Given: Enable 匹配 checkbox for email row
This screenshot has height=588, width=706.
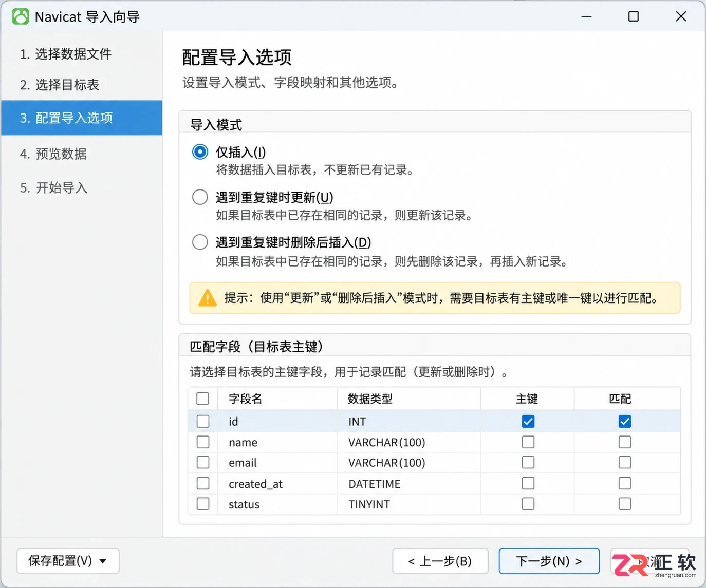Looking at the screenshot, I should [x=625, y=463].
